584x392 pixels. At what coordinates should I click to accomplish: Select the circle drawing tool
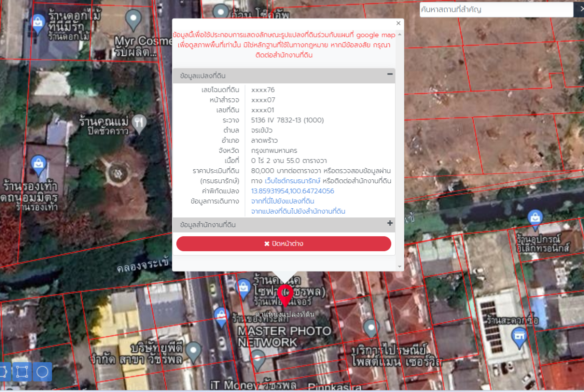click(42, 372)
